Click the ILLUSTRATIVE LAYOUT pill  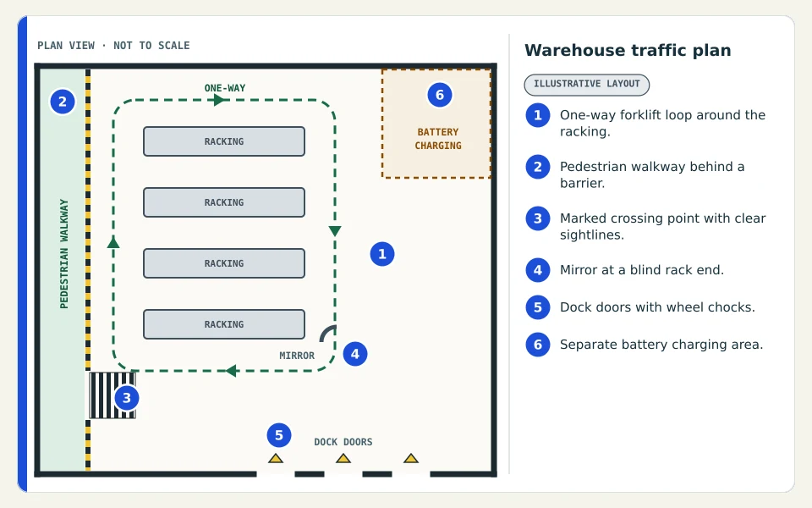pyautogui.click(x=587, y=85)
